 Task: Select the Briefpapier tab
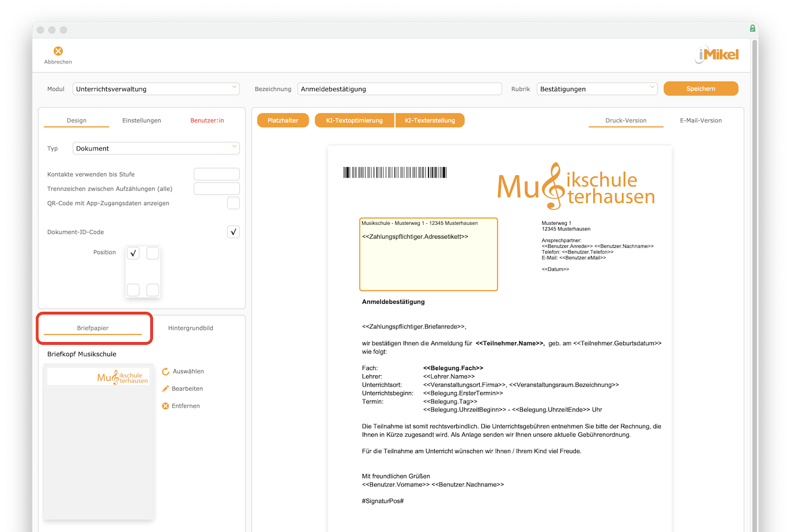pyautogui.click(x=93, y=328)
